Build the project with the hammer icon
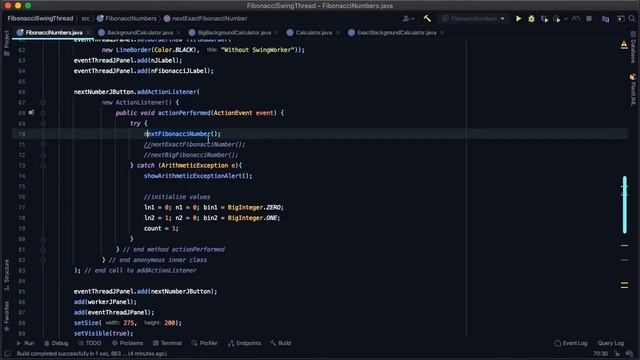 427,18
